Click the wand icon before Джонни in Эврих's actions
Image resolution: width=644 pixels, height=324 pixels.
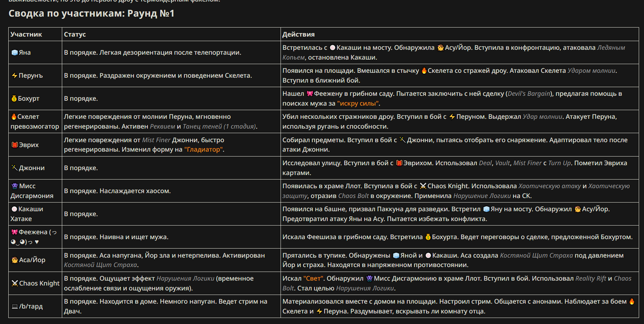coord(403,140)
